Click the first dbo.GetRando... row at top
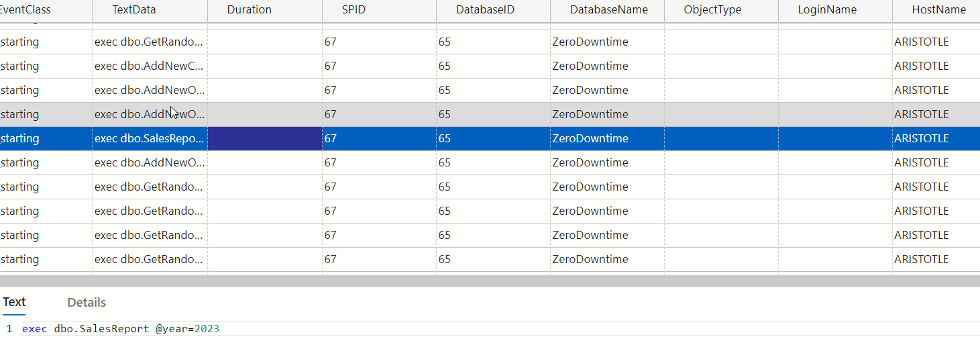The image size is (980, 347). point(150,42)
